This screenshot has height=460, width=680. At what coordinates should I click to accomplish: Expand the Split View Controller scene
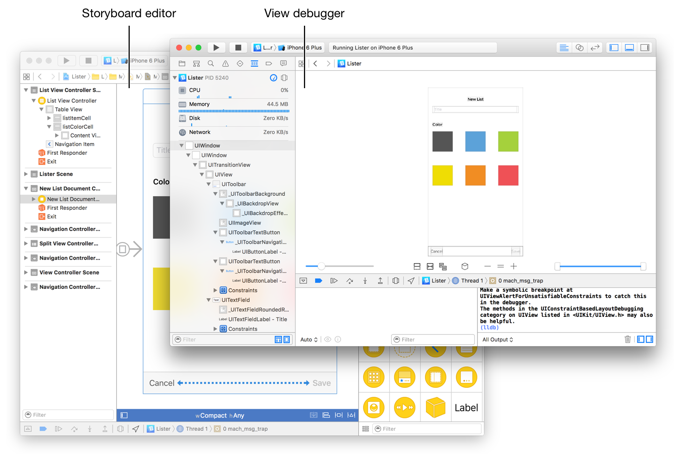pos(26,244)
